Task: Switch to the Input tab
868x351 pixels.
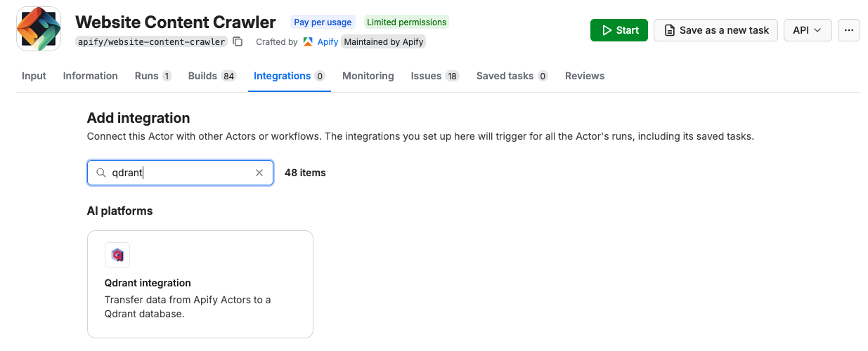Action: pyautogui.click(x=34, y=76)
